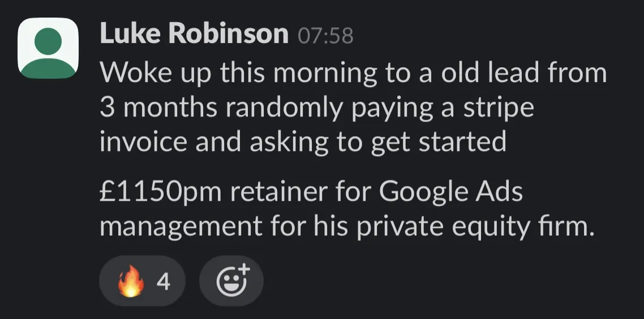
Task: Open the add reaction emoji picker
Action: (x=231, y=281)
